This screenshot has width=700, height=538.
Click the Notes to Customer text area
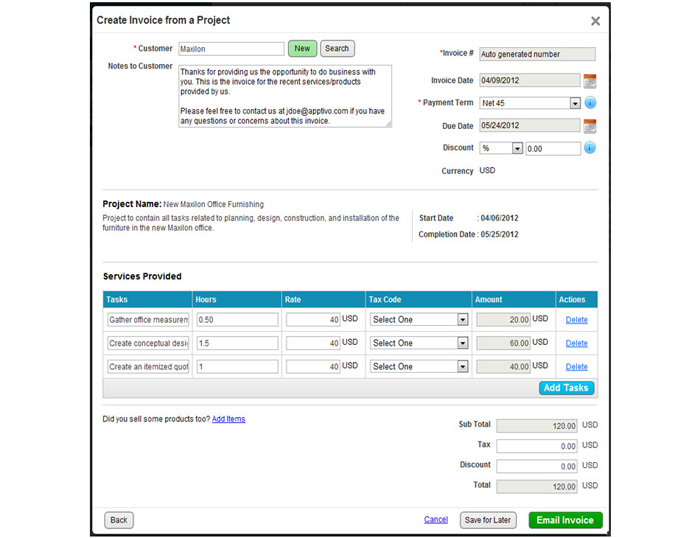(284, 96)
